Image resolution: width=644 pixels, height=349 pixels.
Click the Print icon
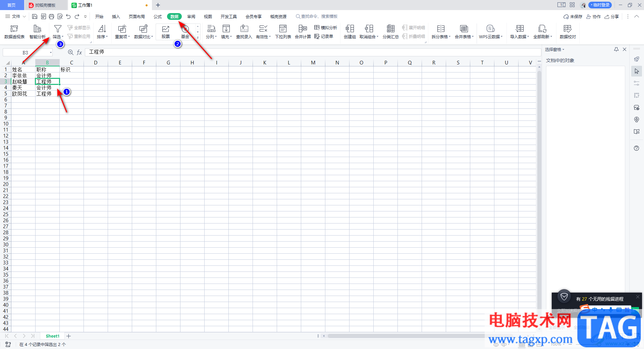point(51,16)
